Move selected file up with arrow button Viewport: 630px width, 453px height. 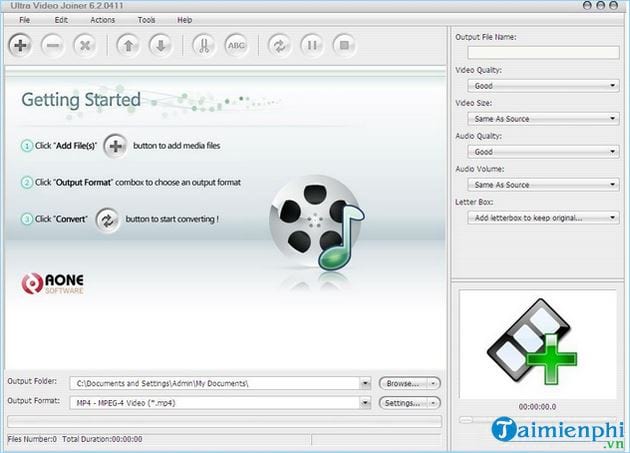point(128,45)
